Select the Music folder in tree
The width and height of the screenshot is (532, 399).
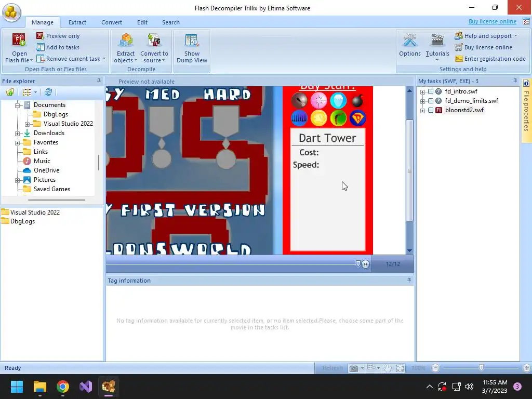click(42, 161)
